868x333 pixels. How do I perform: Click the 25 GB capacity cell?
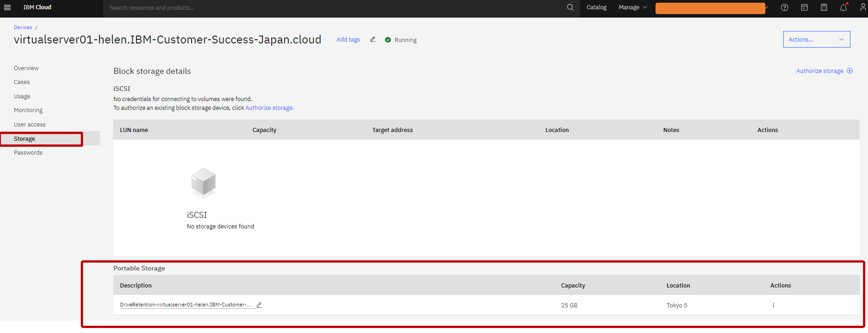click(569, 305)
